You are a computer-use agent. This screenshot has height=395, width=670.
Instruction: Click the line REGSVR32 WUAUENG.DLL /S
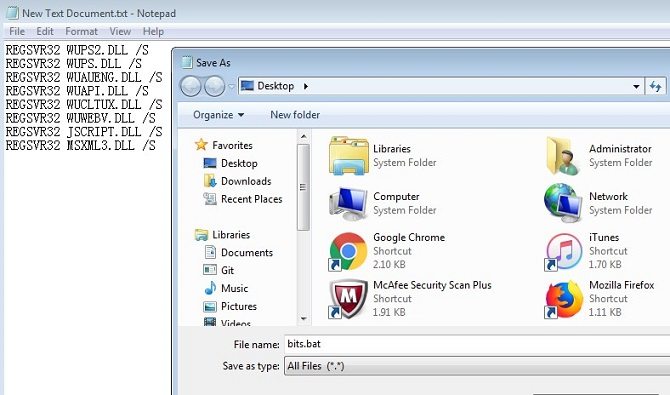(x=84, y=77)
